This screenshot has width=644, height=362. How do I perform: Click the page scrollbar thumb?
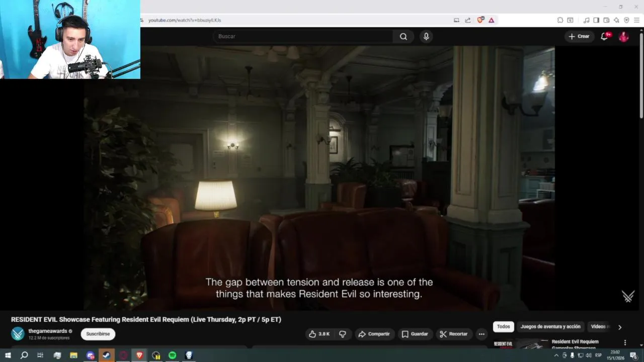click(641, 75)
